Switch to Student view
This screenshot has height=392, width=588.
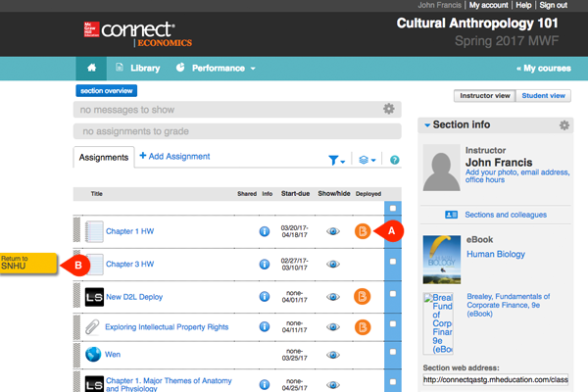click(542, 96)
